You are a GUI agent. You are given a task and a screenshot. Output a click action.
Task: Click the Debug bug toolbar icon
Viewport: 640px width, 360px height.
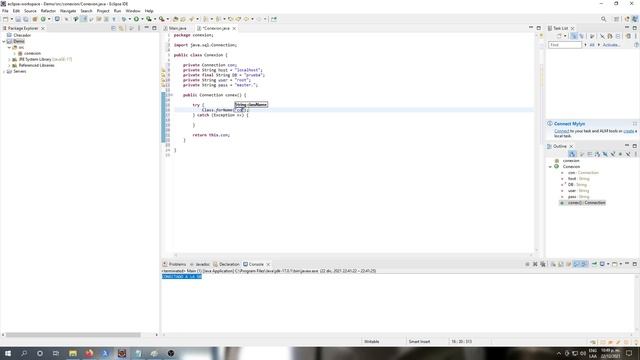coord(124,19)
